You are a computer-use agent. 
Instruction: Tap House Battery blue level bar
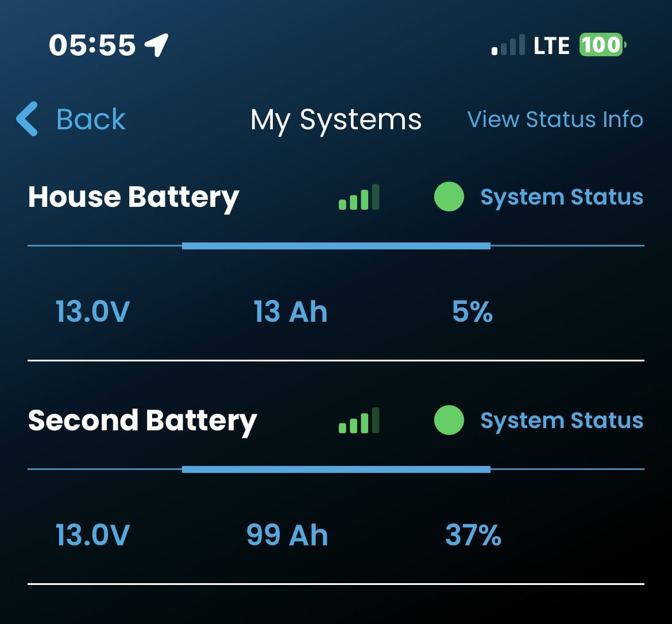336,246
